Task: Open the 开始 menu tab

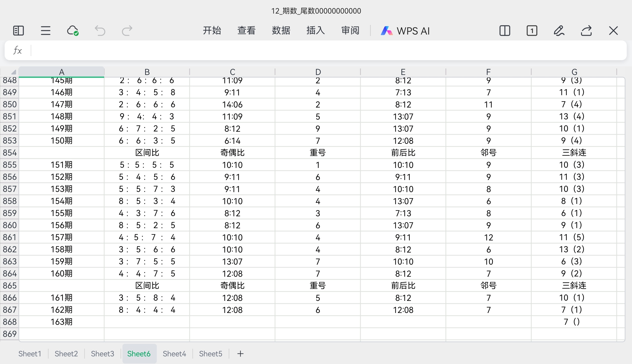Action: pyautogui.click(x=212, y=31)
